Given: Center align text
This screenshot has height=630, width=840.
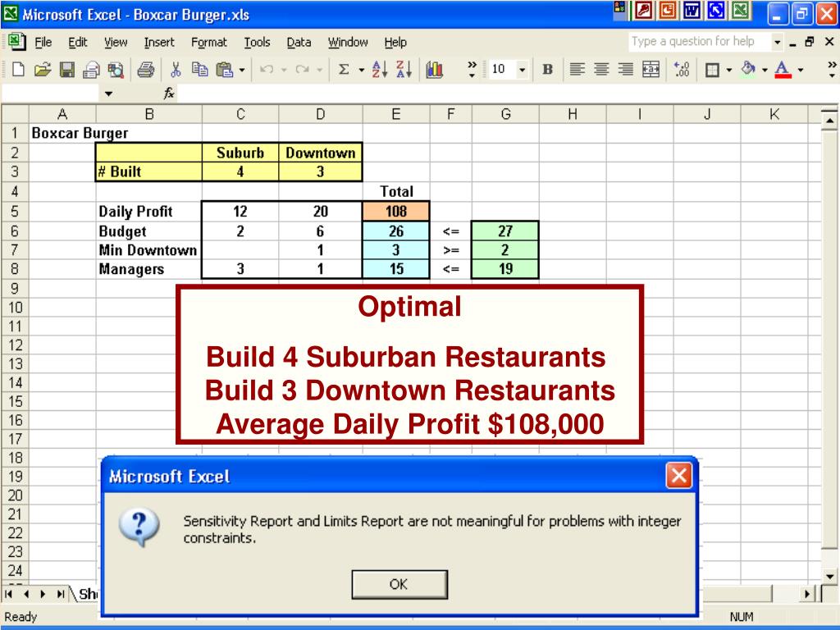Looking at the screenshot, I should pyautogui.click(x=601, y=70).
